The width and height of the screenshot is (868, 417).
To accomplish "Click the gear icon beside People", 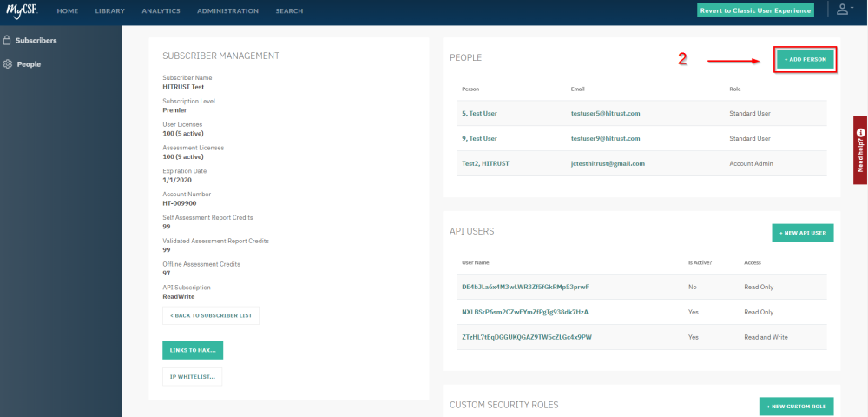I will tap(8, 64).
